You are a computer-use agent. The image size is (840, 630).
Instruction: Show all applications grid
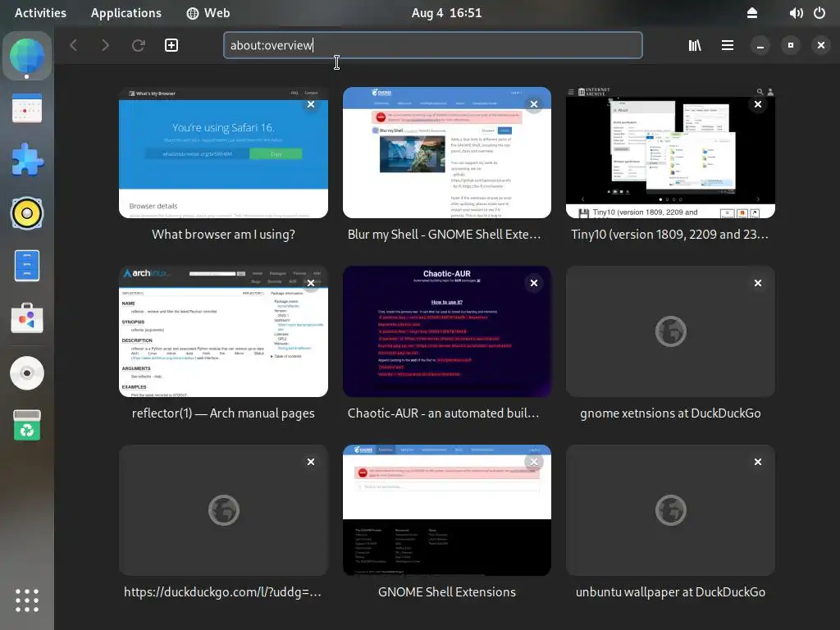[x=27, y=600]
